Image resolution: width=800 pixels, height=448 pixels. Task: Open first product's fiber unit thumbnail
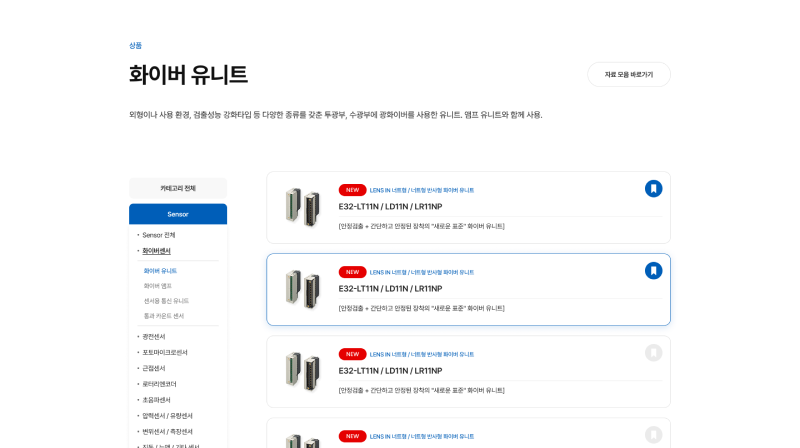point(301,207)
